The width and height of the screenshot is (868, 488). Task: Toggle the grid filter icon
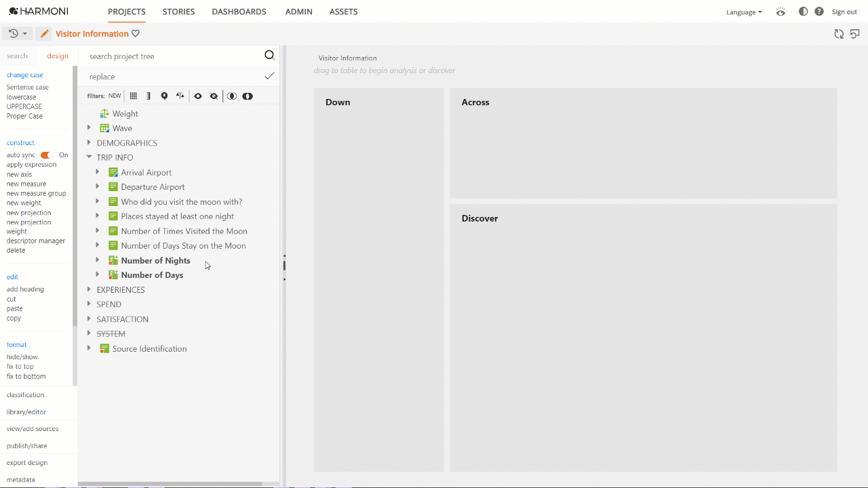133,96
